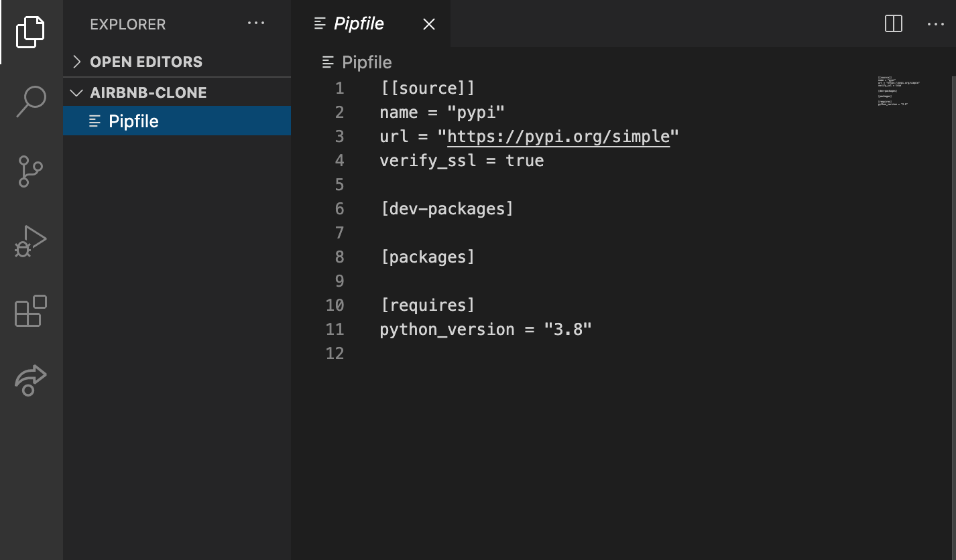Click line number 5 in the gutter
956x560 pixels.
[x=339, y=185]
